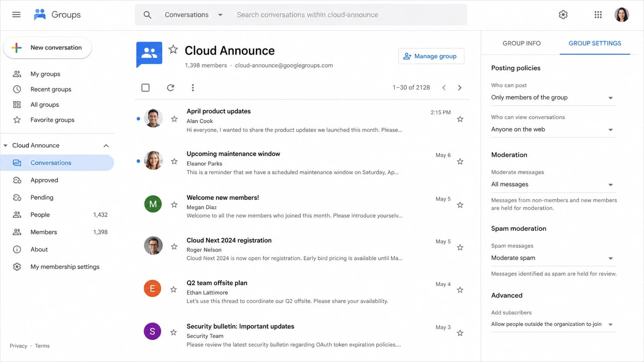Star Q2 team offsite plan beside avatar
Screen dimensions: 644x362
(x=174, y=289)
